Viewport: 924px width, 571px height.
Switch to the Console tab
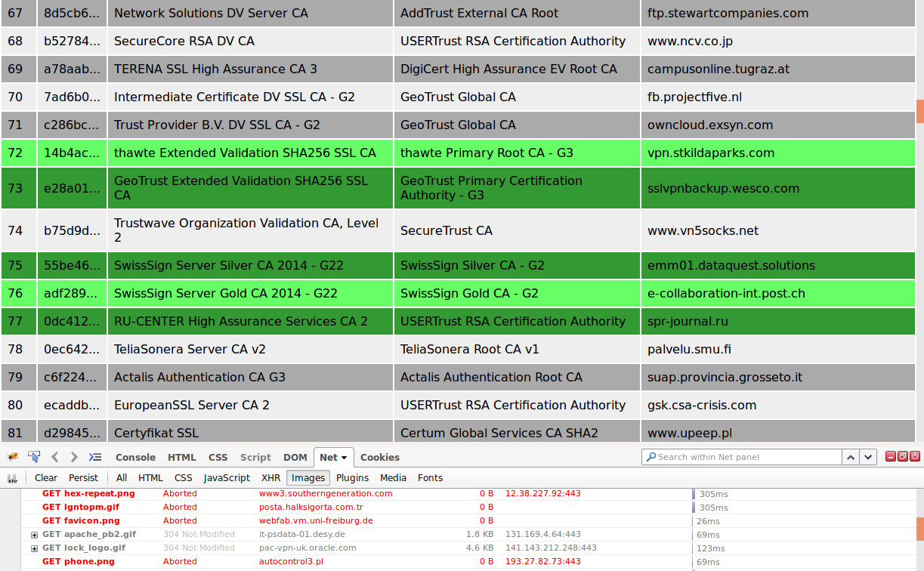coord(135,457)
